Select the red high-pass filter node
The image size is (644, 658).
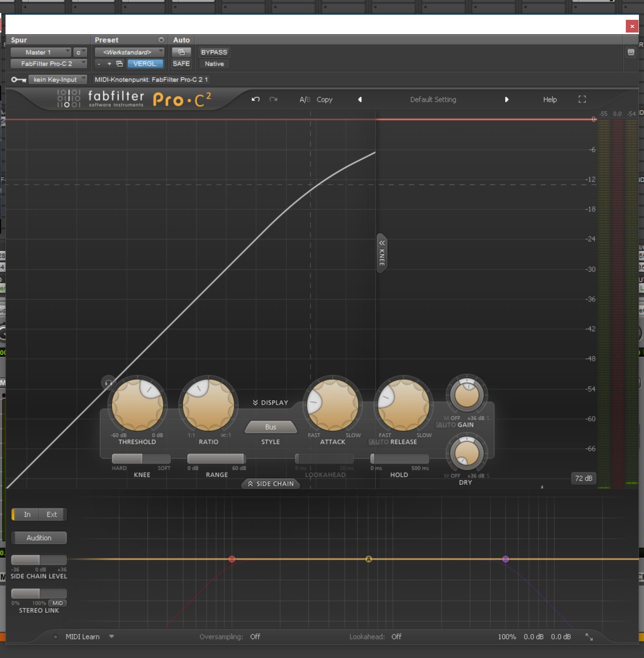(x=232, y=559)
